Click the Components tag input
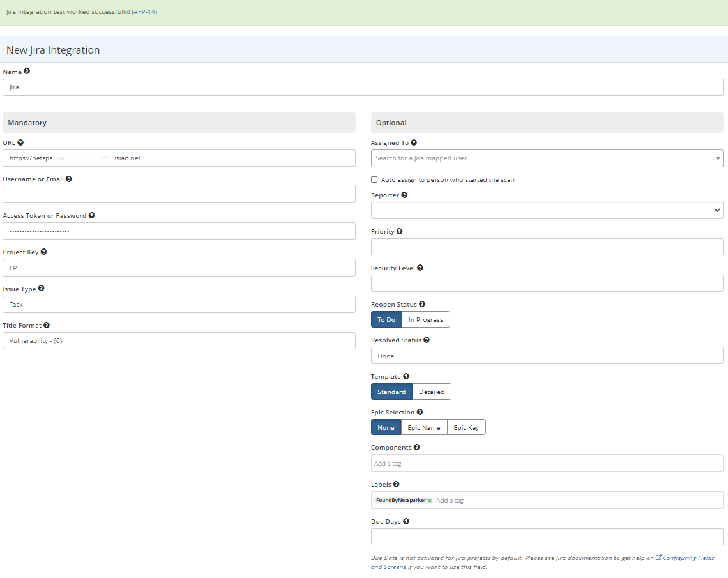Viewport: 728px width, 578px height. click(547, 463)
